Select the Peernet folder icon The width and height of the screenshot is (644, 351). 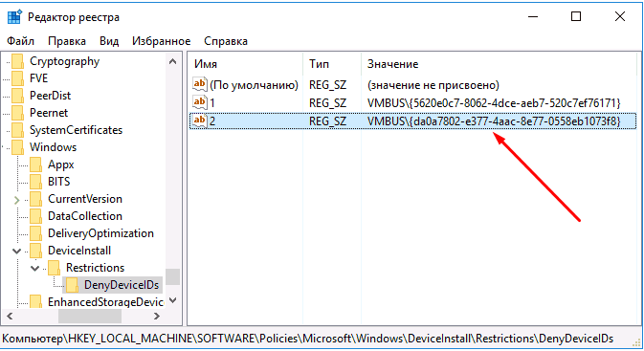pyautogui.click(x=17, y=113)
